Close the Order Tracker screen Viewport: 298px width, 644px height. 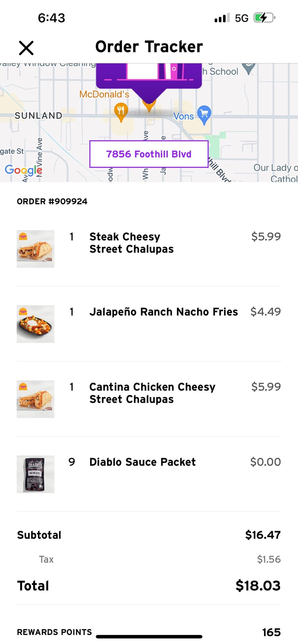point(26,48)
